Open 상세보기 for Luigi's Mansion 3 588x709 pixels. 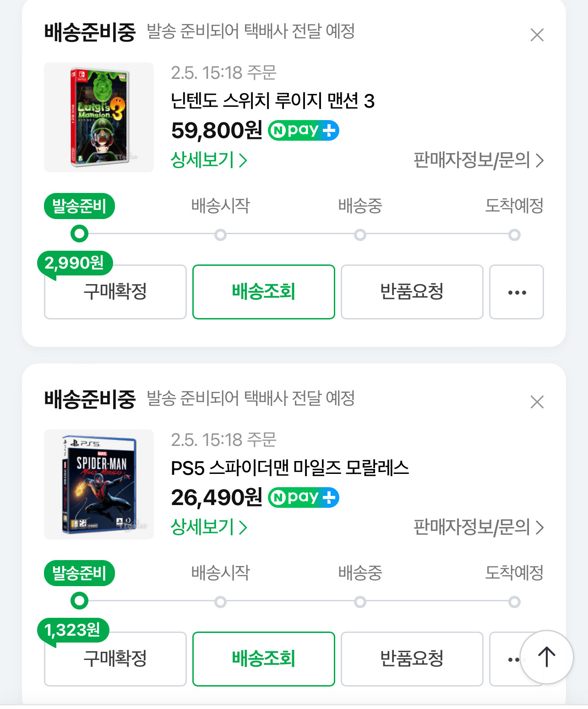pos(209,160)
